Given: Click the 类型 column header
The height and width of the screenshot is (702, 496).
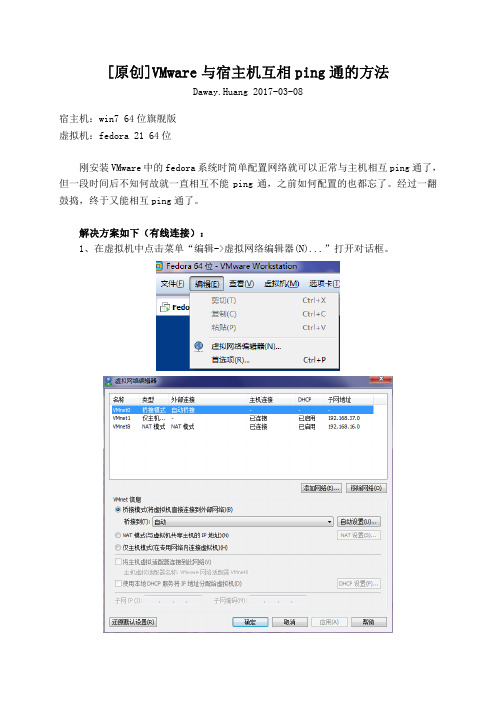Looking at the screenshot, I should [x=148, y=400].
